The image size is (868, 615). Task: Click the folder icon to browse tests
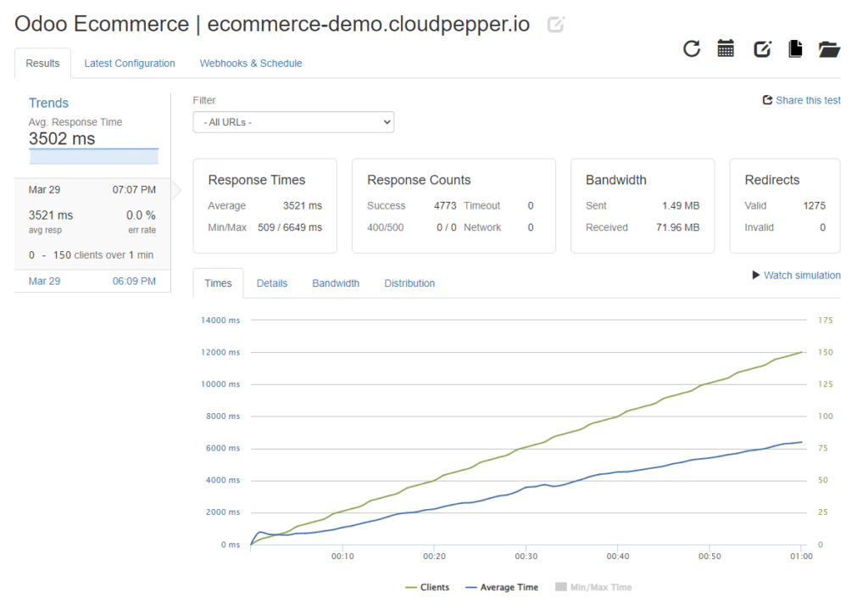click(x=829, y=49)
